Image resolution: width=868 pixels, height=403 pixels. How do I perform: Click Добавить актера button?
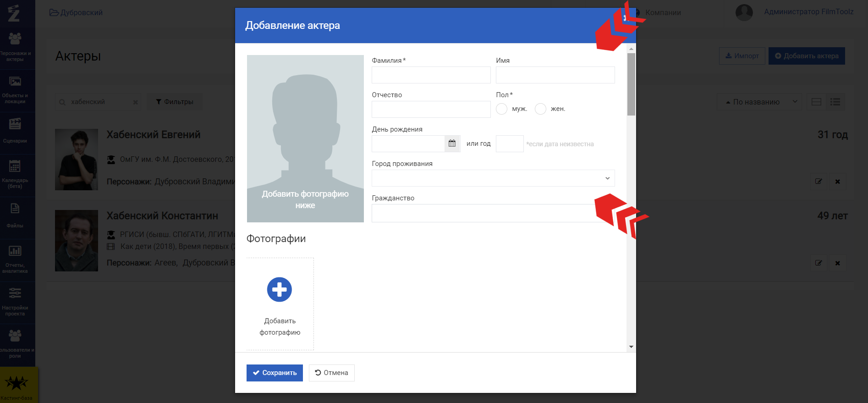click(807, 56)
